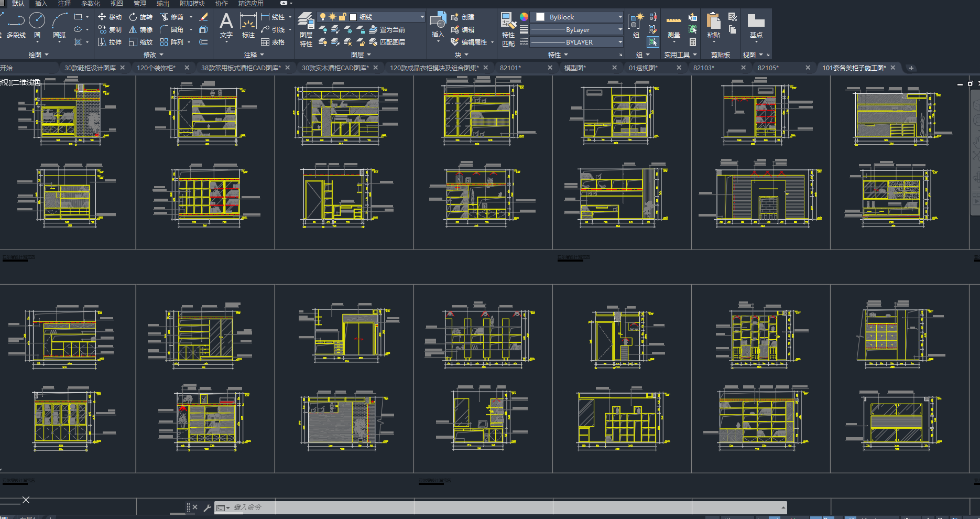Click 创建 (Create block) button
Image resolution: width=980 pixels, height=519 pixels.
point(463,17)
